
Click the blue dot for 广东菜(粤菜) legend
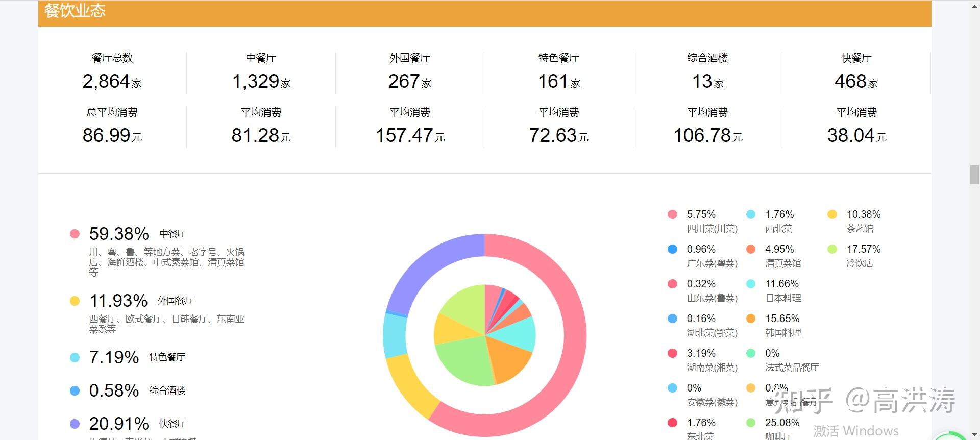pos(672,249)
